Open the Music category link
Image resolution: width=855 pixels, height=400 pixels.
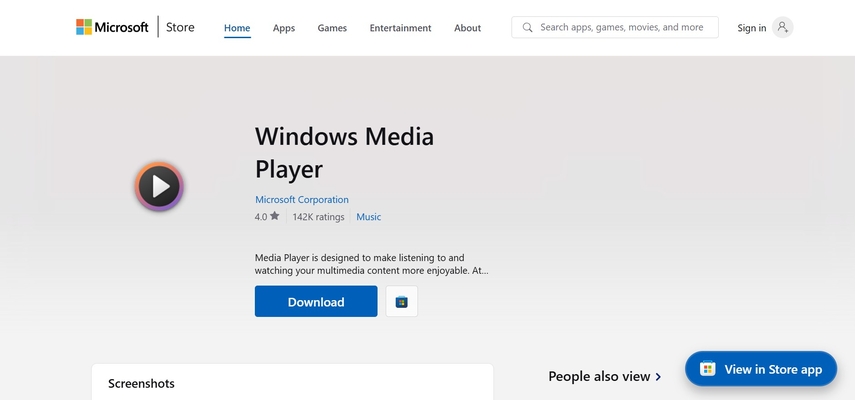369,217
